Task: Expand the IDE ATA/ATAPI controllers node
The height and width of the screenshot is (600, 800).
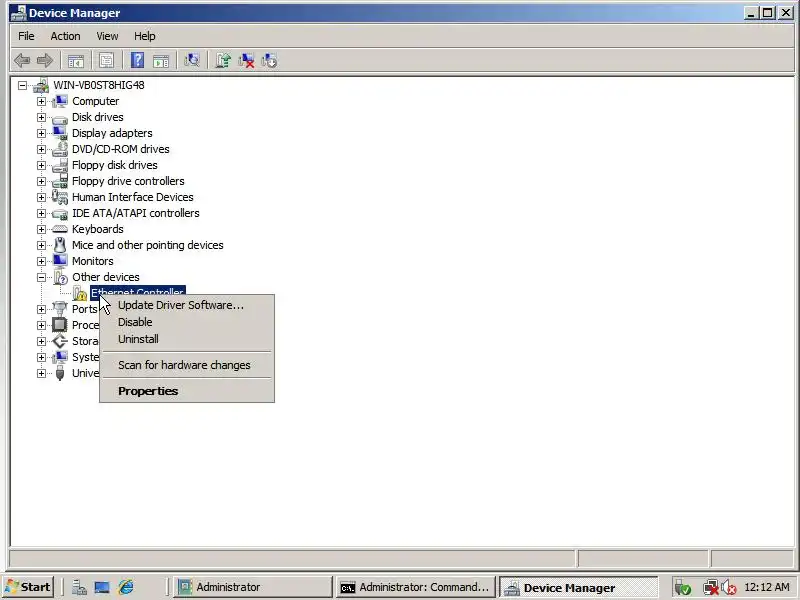Action: [41, 213]
